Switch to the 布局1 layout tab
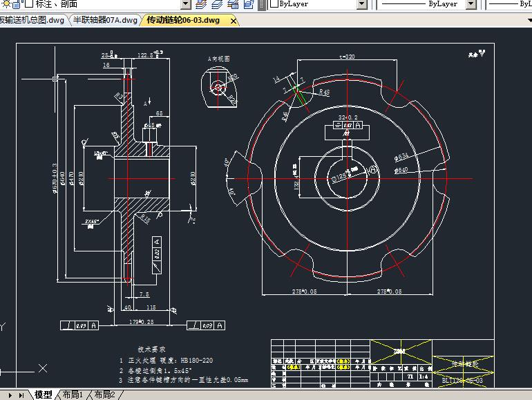Image resolution: width=532 pixels, height=400 pixels. 73,395
